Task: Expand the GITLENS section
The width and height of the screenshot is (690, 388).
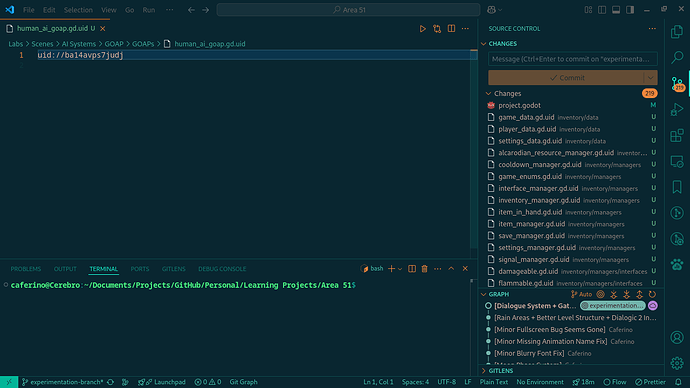Action: pos(484,371)
